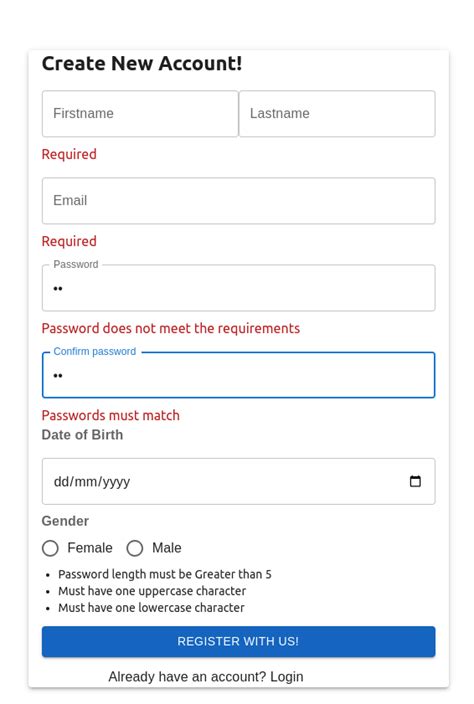The height and width of the screenshot is (704, 474).
Task: Select the Male radio button
Action: [135, 548]
